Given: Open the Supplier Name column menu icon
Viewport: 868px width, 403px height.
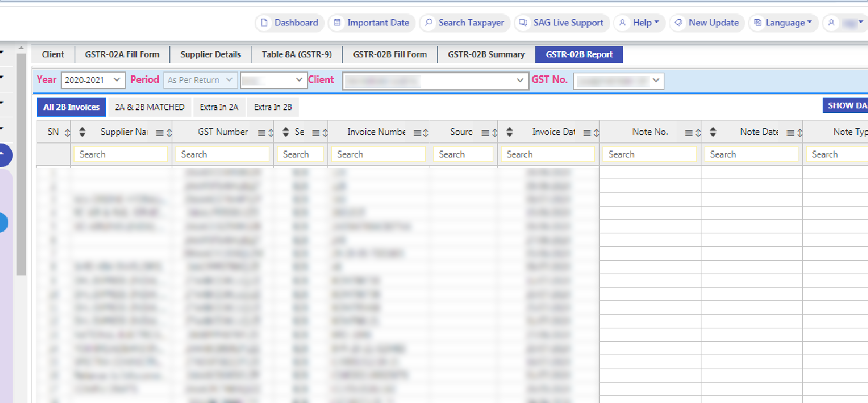Looking at the screenshot, I should click(160, 133).
